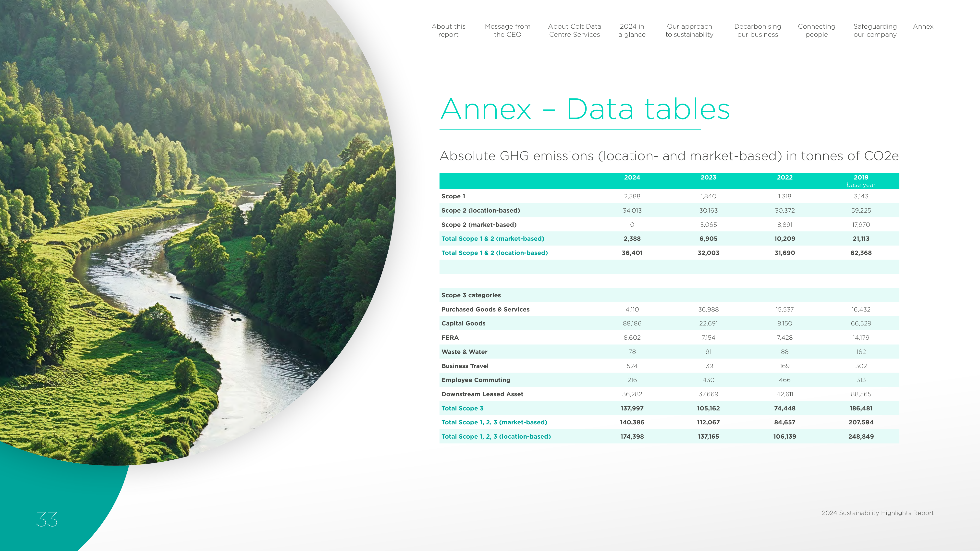
Task: Open About Colt Data Centre Services
Action: point(575,30)
